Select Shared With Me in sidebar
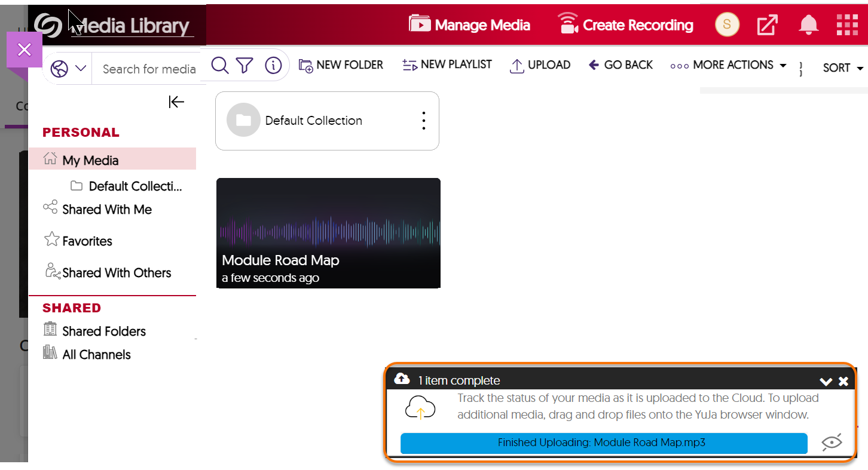The width and height of the screenshot is (868, 470). (x=106, y=210)
